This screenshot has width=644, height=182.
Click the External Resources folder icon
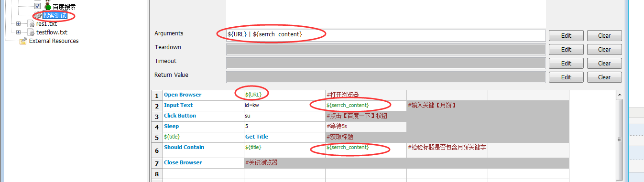tap(23, 41)
